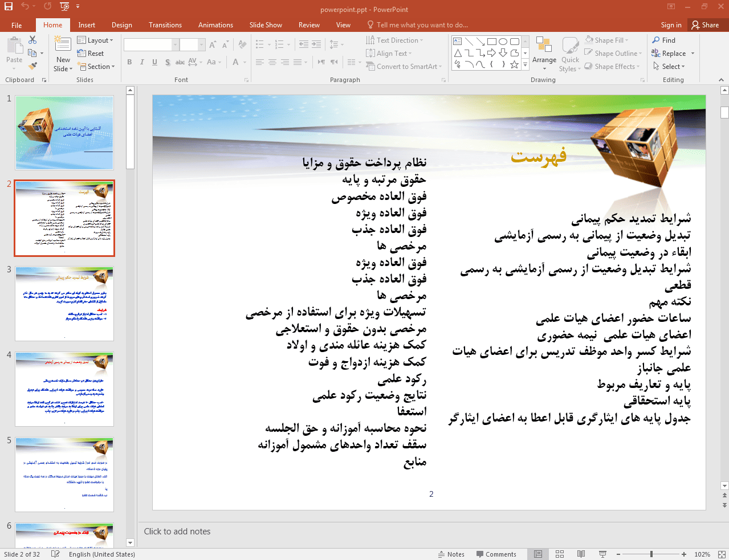Switch to Reading View icon
Viewport: 729px width, 560px height.
581,554
